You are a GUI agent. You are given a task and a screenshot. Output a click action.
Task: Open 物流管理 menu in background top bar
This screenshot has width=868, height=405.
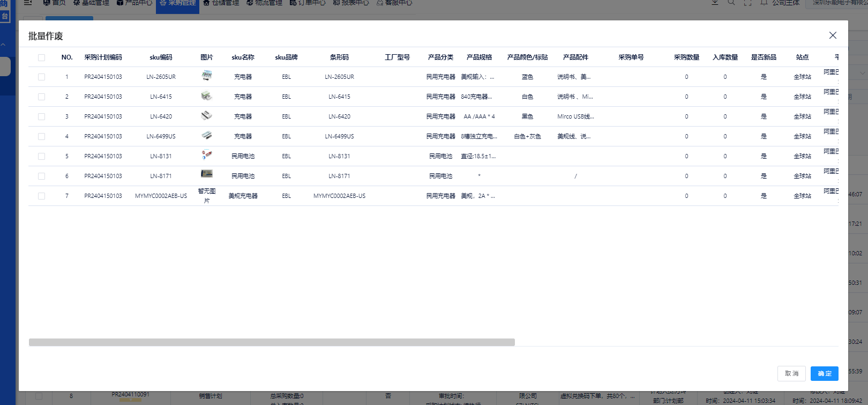(x=264, y=3)
